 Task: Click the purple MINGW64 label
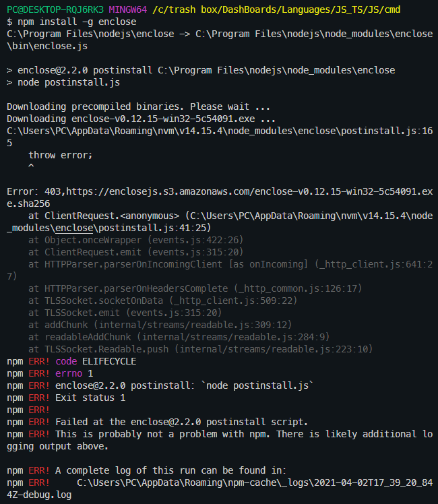[x=128, y=9]
